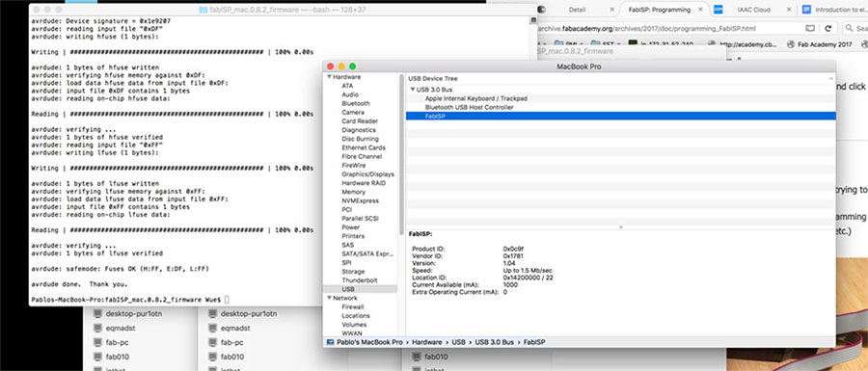
Task: Select ATA in Hardware list
Action: click(x=347, y=86)
